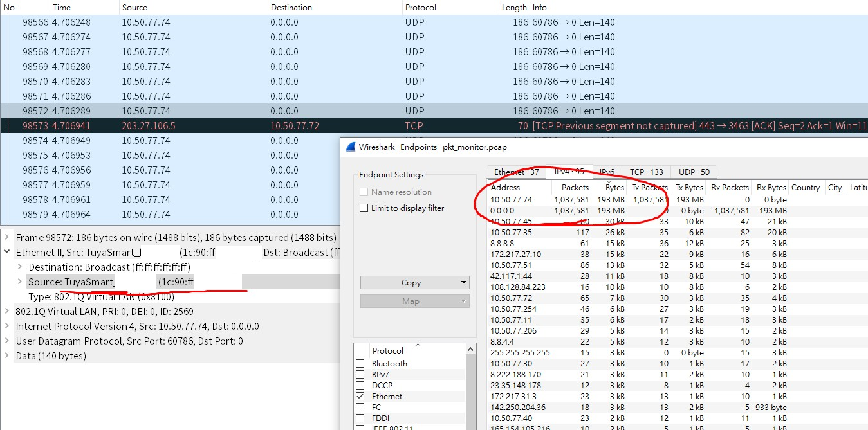
Task: Expand the Frame 98572 tree node
Action: pos(7,238)
